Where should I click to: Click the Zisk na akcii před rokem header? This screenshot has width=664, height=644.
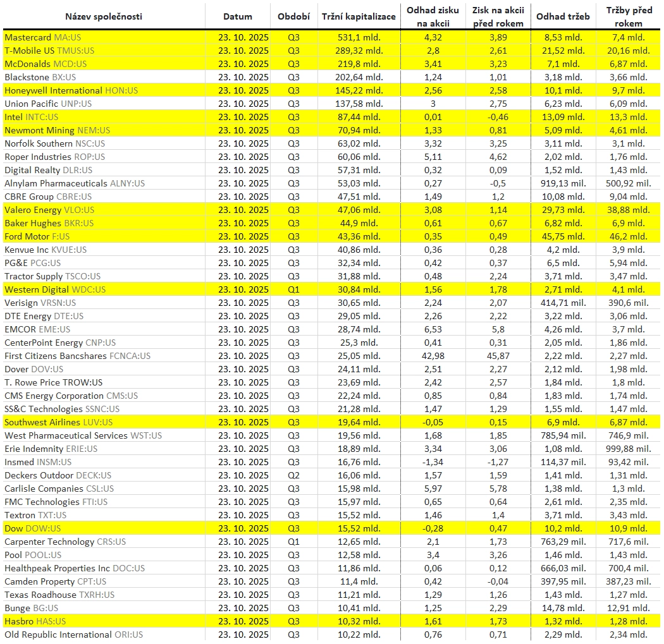pos(498,16)
